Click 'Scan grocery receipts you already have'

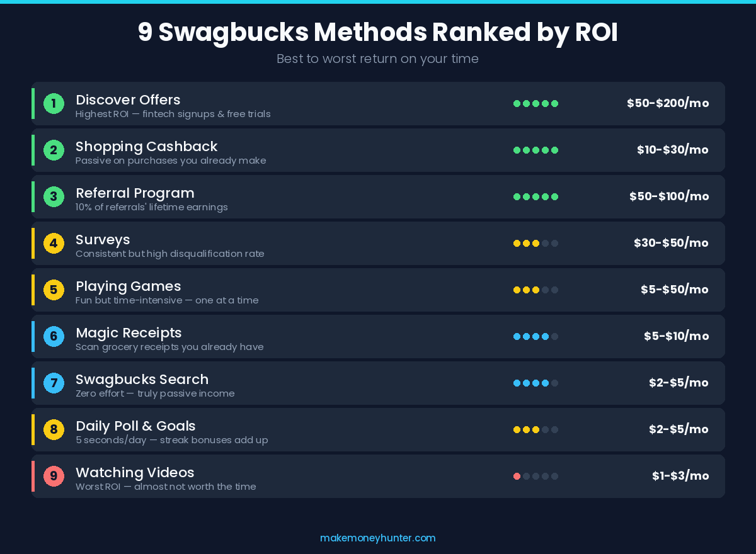pyautogui.click(x=169, y=347)
